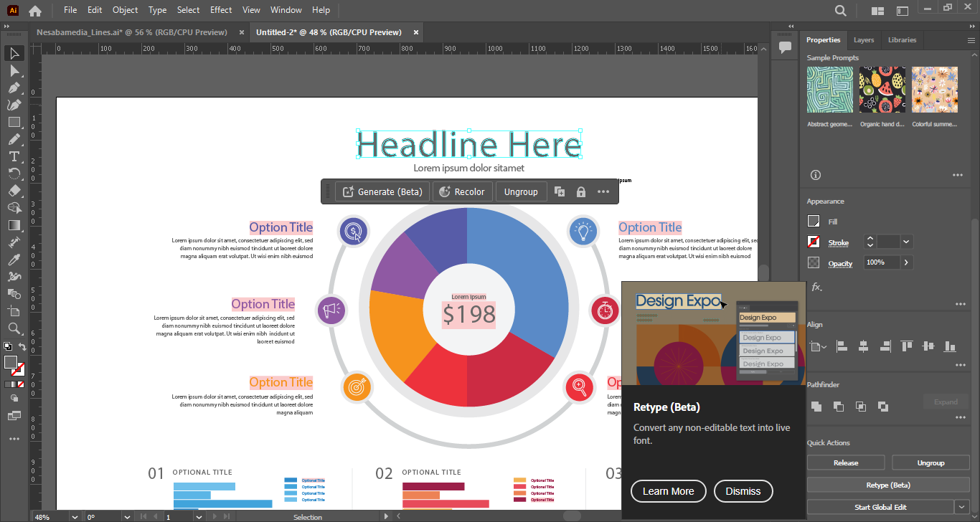Expand the Opacity slider arrow
980x522 pixels.
point(906,262)
